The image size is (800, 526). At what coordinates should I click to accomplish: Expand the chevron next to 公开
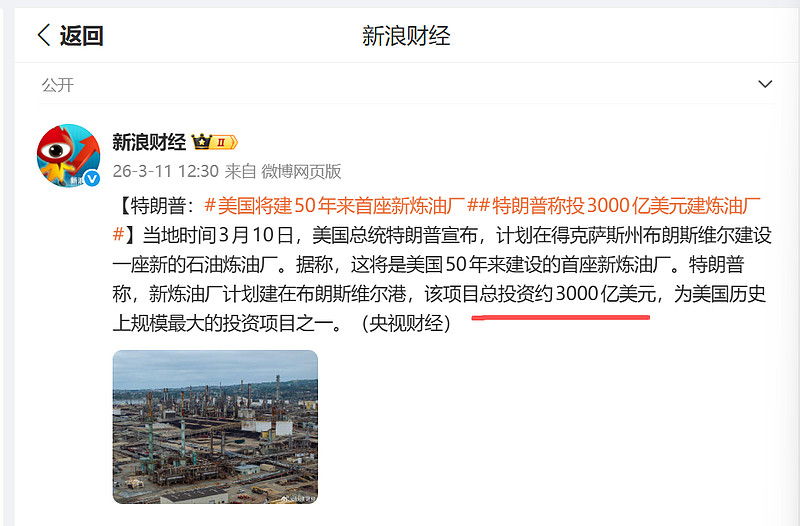765,84
